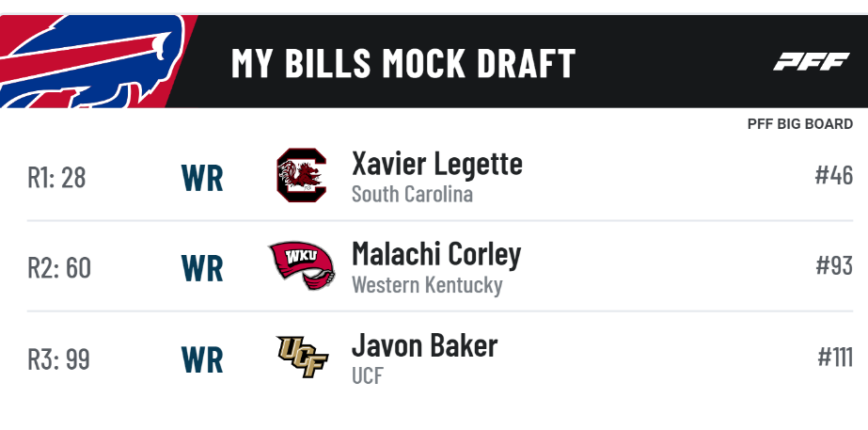868x430 pixels.
Task: Select the R1: 28 pick label
Action: [x=56, y=178]
